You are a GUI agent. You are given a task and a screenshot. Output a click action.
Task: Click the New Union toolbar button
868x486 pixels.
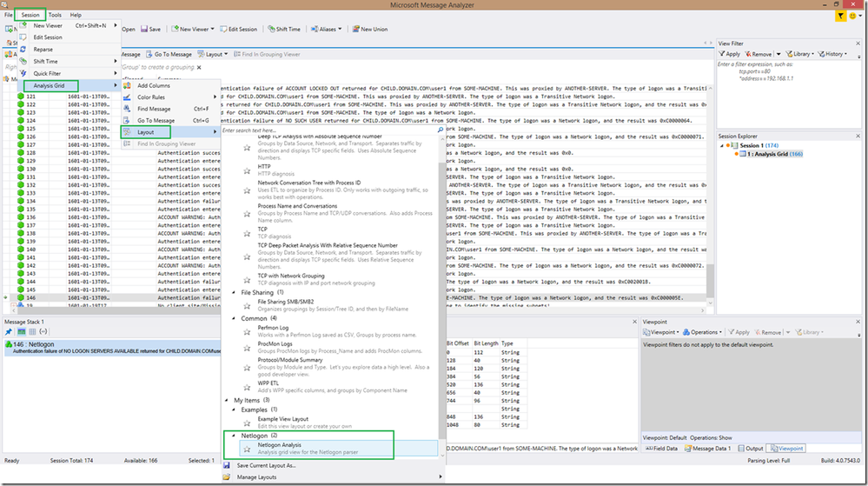[370, 29]
